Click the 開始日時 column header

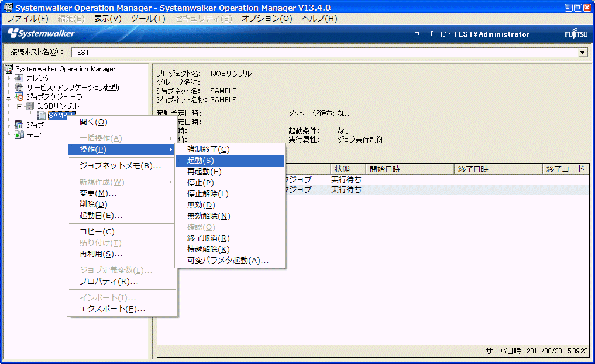click(x=410, y=169)
